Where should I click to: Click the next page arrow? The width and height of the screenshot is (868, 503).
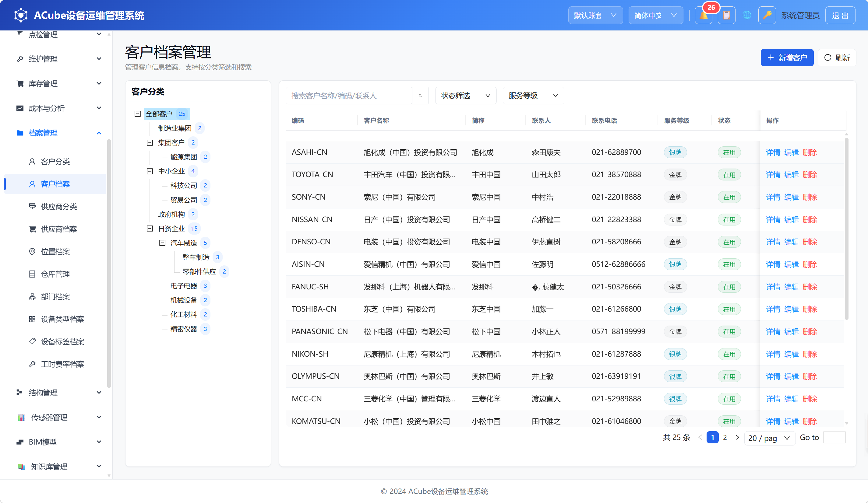(737, 437)
